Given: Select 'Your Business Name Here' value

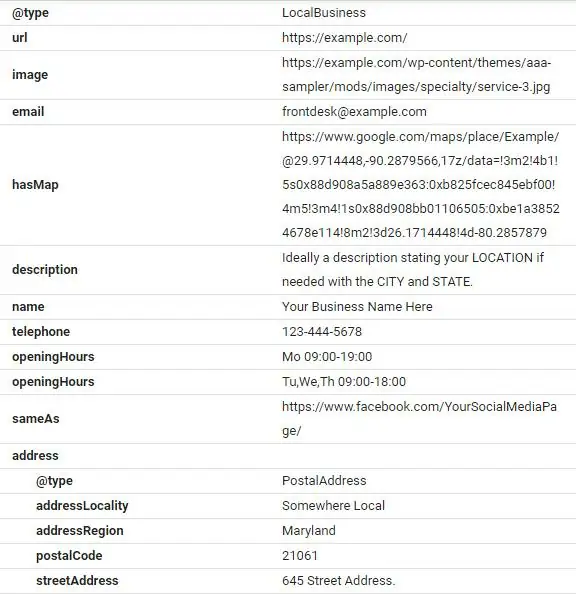Looking at the screenshot, I should (357, 307).
